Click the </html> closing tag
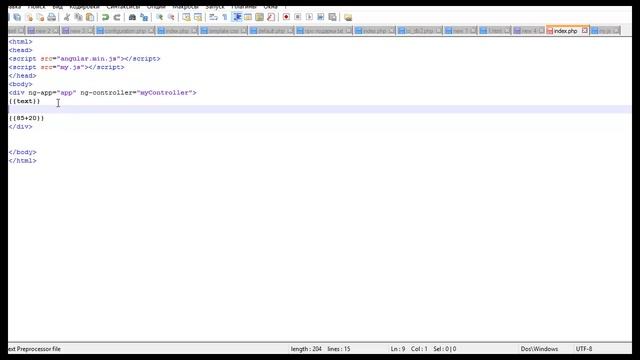Screen dimensions: 640x360 click(22, 161)
